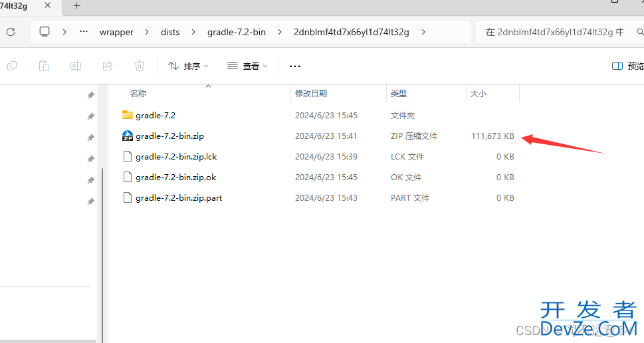The height and width of the screenshot is (343, 644).
Task: Click the LCK 文件 type cell
Action: click(407, 156)
